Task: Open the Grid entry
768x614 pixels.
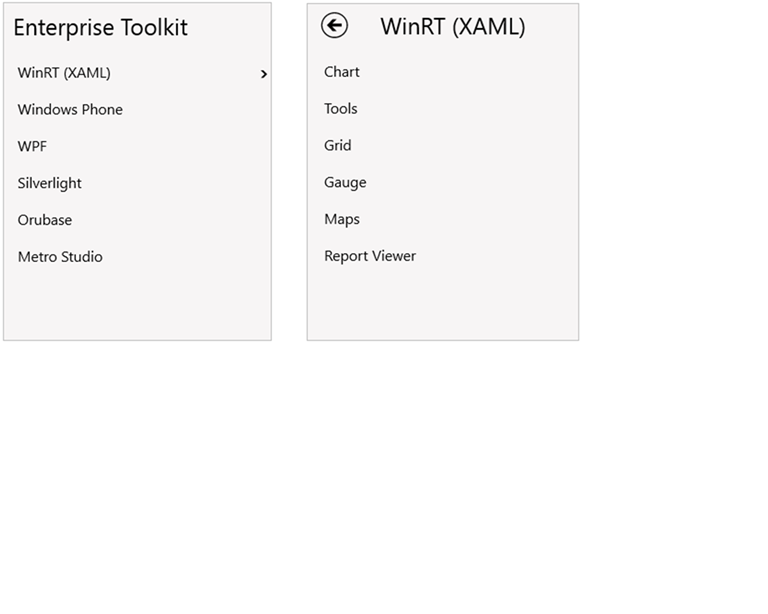Action: (338, 146)
